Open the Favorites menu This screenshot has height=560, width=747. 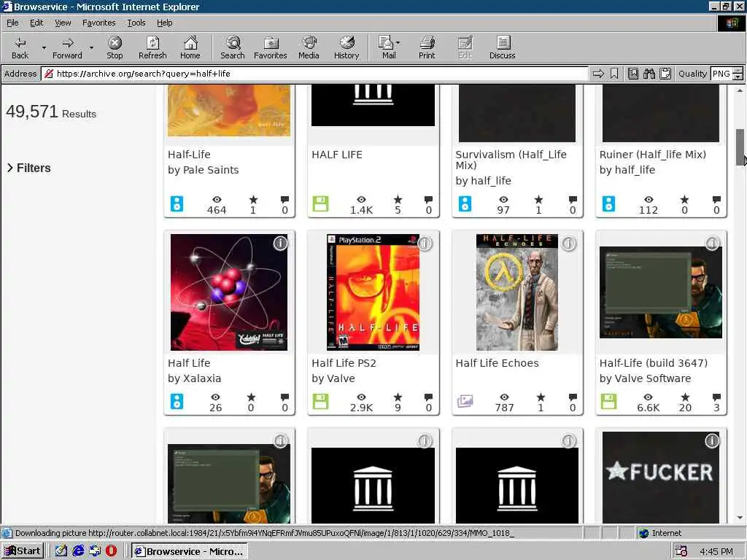click(98, 23)
